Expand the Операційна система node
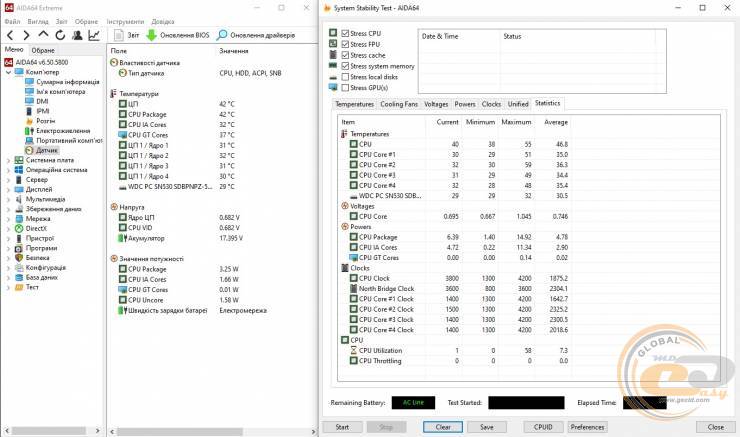The height and width of the screenshot is (437, 740). point(8,170)
